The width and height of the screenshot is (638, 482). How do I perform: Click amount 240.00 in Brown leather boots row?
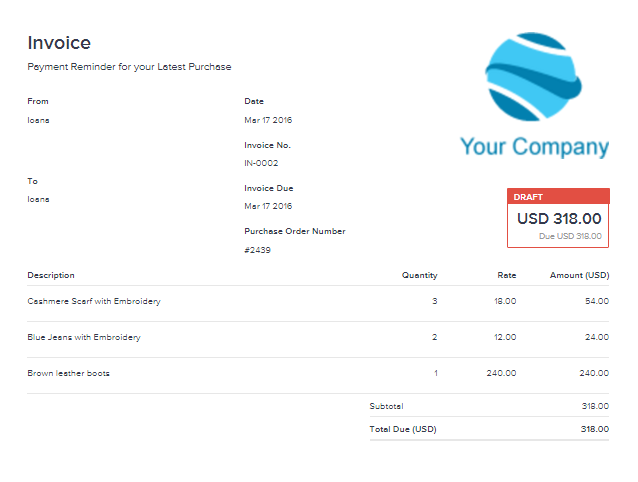[594, 373]
